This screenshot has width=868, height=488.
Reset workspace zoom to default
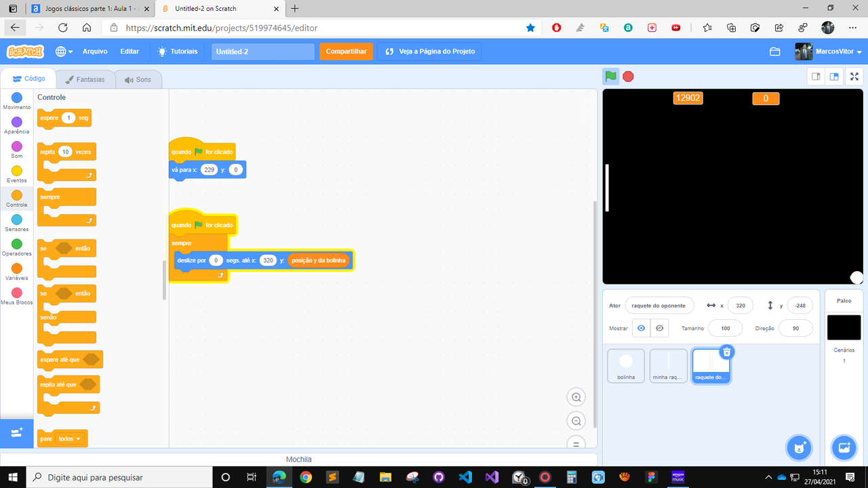click(576, 443)
